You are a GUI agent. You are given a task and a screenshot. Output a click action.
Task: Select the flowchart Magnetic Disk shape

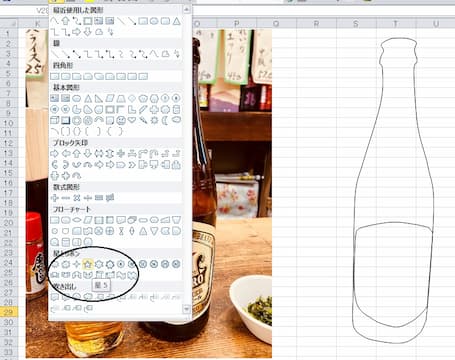(66, 242)
